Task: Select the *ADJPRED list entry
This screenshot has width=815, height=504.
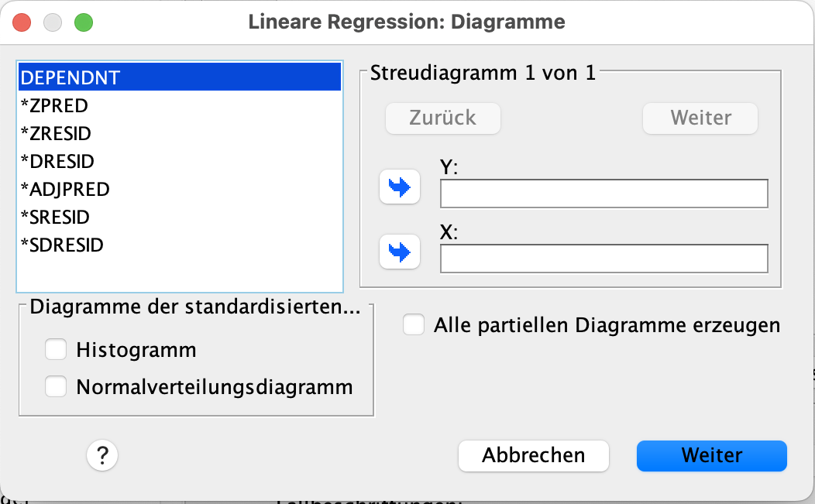Action: 65,189
